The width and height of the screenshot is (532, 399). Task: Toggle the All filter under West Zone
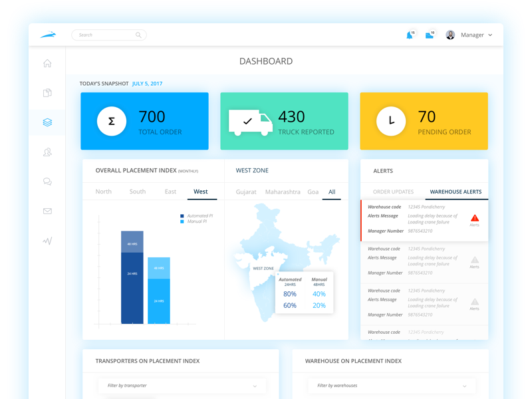pos(332,192)
